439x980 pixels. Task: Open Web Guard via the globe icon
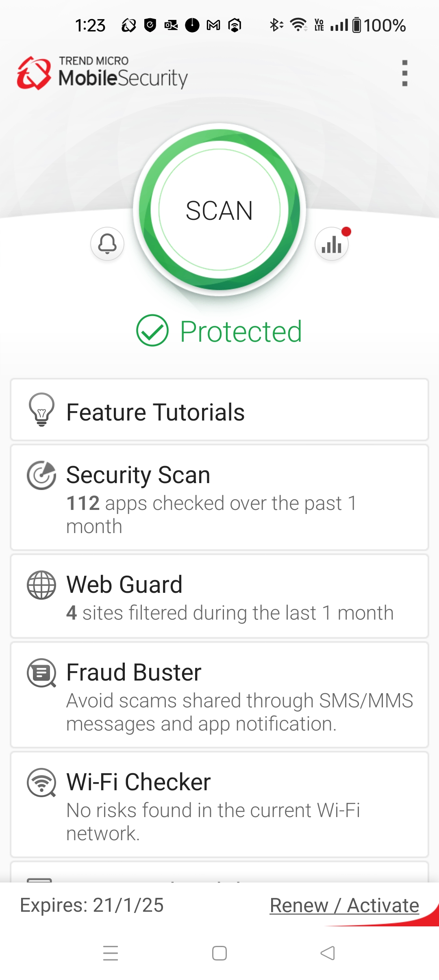pos(41,584)
